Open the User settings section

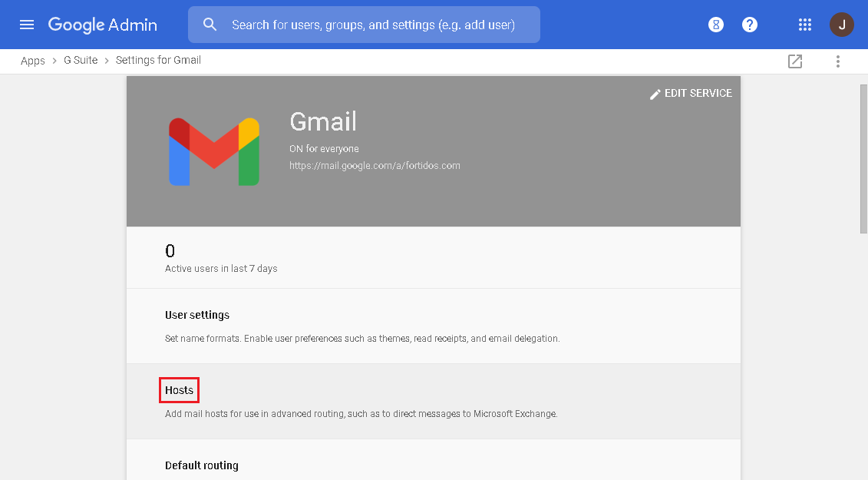point(198,315)
